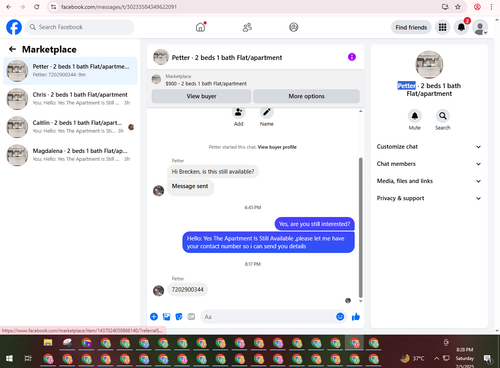Send a thumbs-up like
The image size is (500, 368).
pos(356,317)
